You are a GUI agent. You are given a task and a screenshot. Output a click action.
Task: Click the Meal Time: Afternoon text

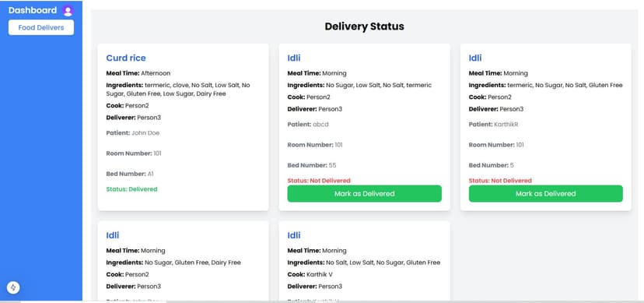coord(138,73)
